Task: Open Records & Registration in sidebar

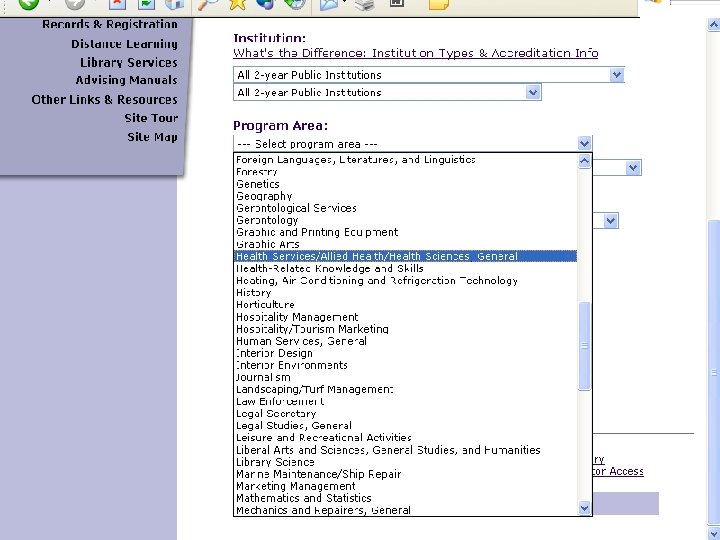Action: click(x=110, y=24)
